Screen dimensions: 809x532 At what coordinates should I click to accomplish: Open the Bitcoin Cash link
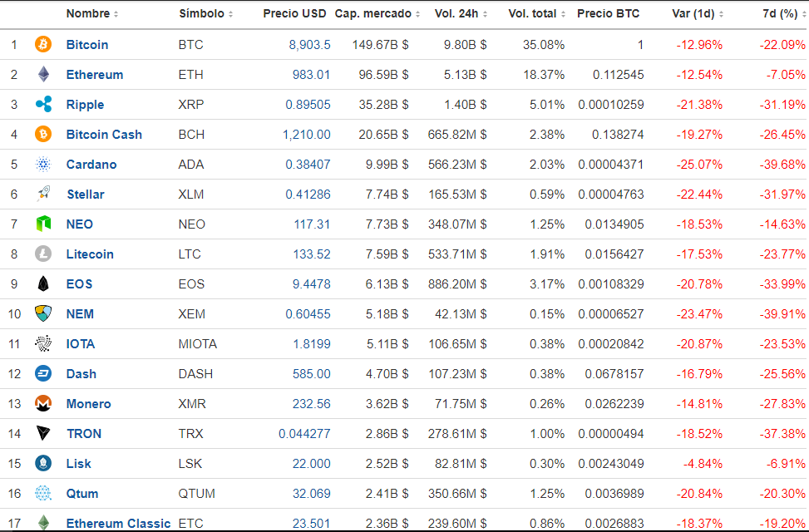pyautogui.click(x=104, y=135)
